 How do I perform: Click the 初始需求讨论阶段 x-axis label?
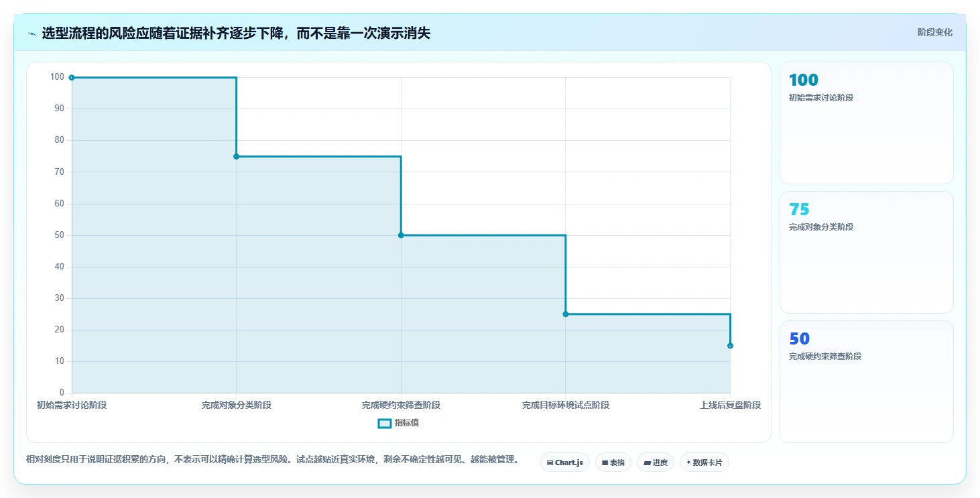[72, 406]
